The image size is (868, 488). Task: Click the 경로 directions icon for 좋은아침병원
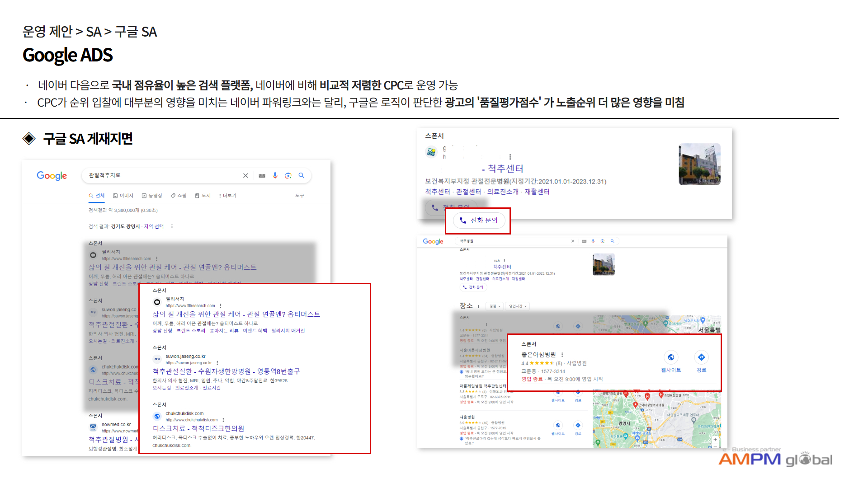pos(701,357)
